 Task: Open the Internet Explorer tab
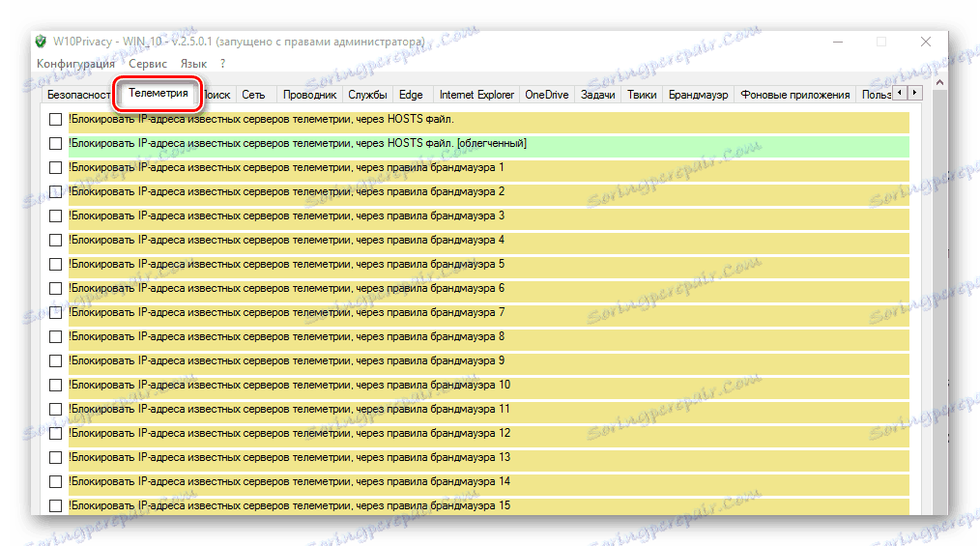pyautogui.click(x=476, y=95)
